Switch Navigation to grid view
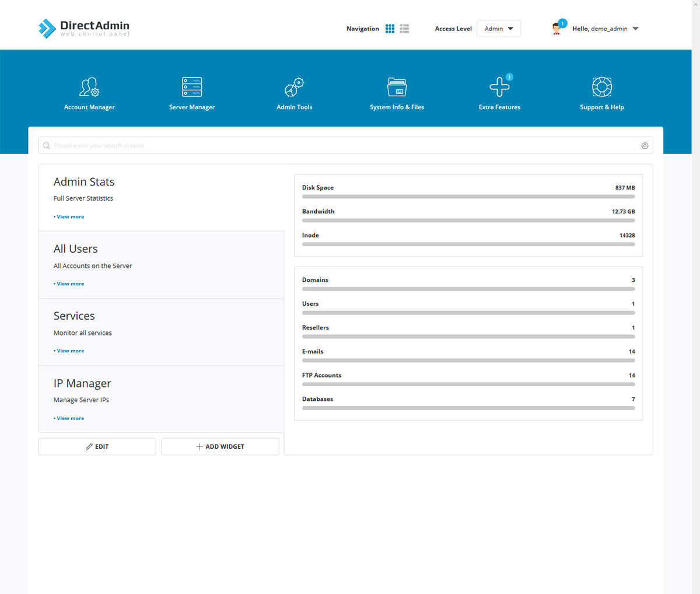Image resolution: width=700 pixels, height=594 pixels. (390, 28)
